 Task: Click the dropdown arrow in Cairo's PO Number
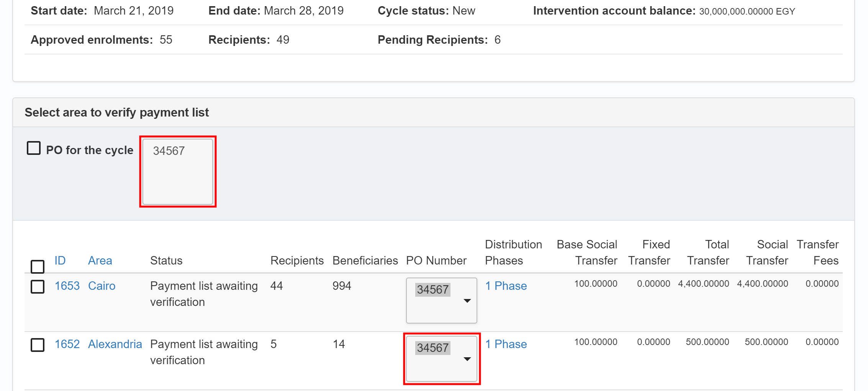tap(467, 301)
